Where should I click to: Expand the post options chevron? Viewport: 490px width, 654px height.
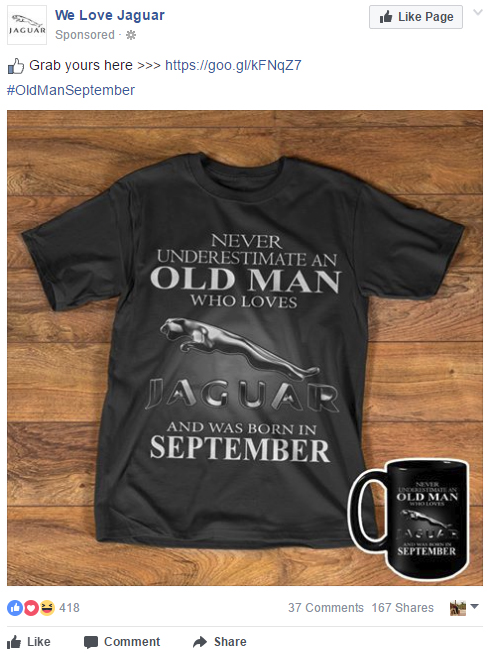tap(477, 12)
